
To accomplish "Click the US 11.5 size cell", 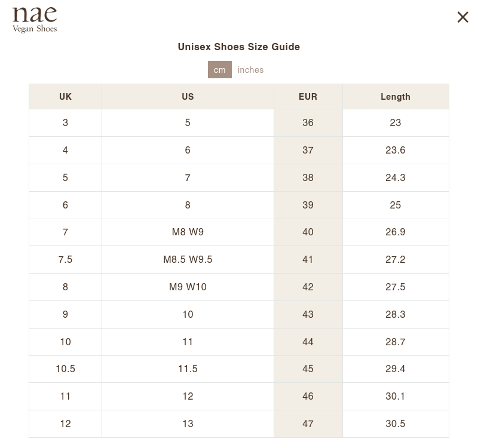I will point(188,369).
